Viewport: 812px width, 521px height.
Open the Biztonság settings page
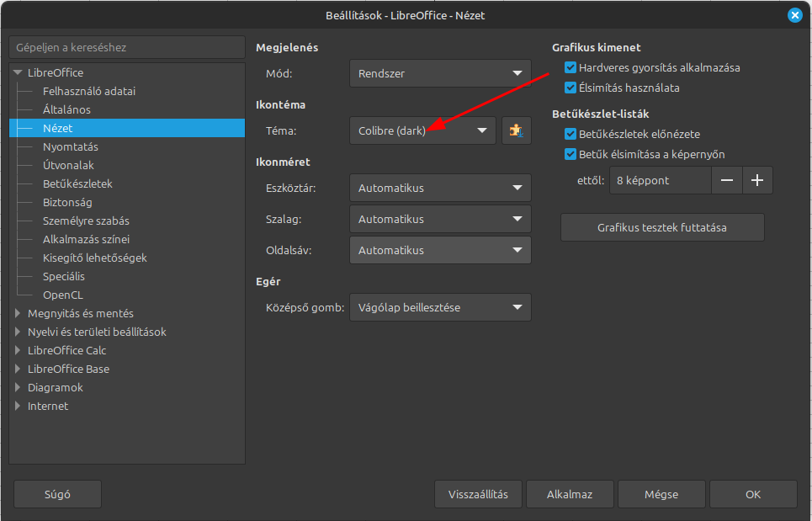tap(67, 203)
